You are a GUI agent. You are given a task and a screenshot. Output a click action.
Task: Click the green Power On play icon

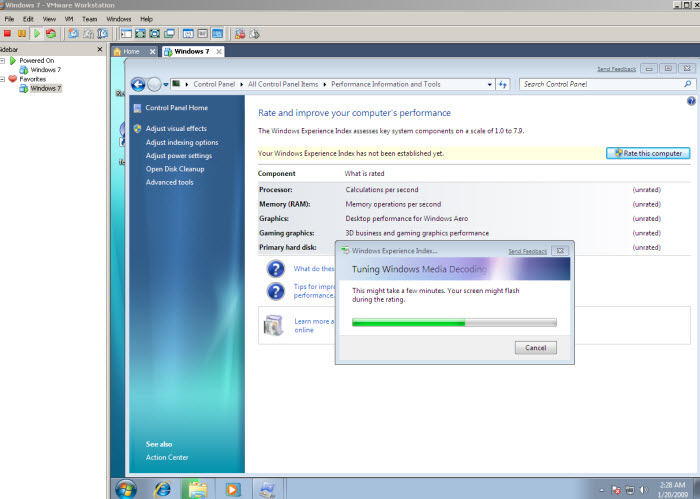point(37,33)
